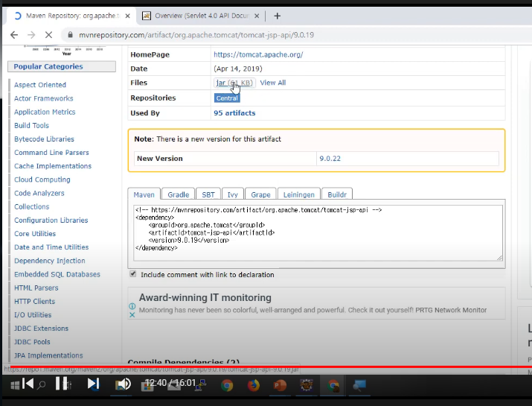Open Microsoft Store taskbar icon
Image resolution: width=532 pixels, height=406 pixels.
tap(147, 387)
